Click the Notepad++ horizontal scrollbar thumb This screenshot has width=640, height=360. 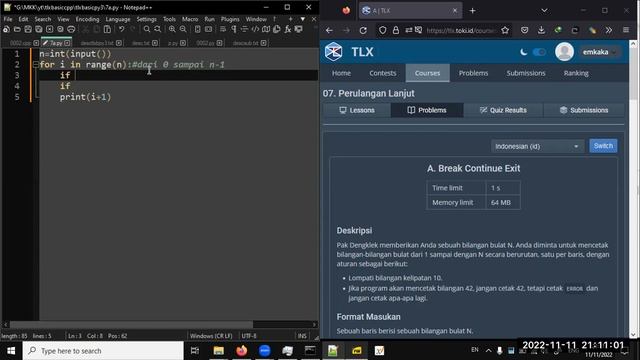pos(131,324)
